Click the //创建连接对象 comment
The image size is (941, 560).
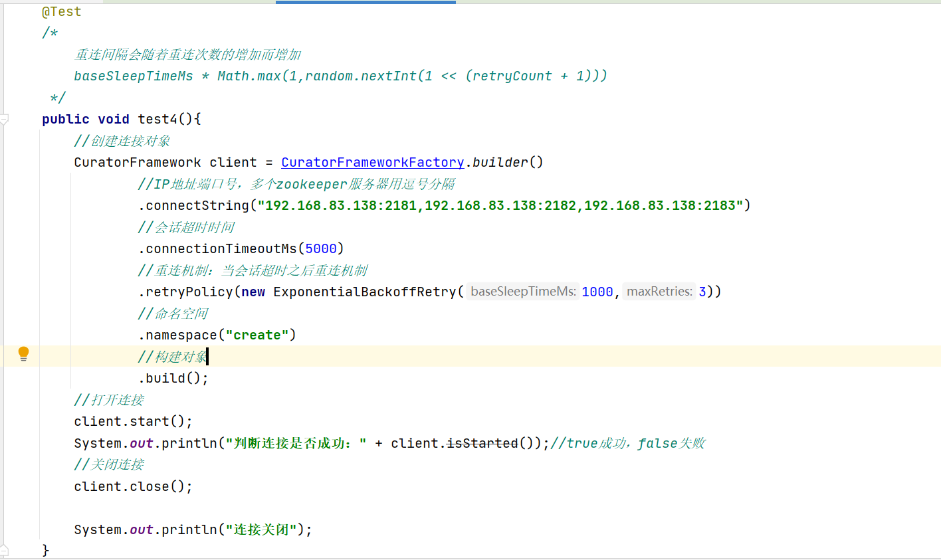point(122,141)
